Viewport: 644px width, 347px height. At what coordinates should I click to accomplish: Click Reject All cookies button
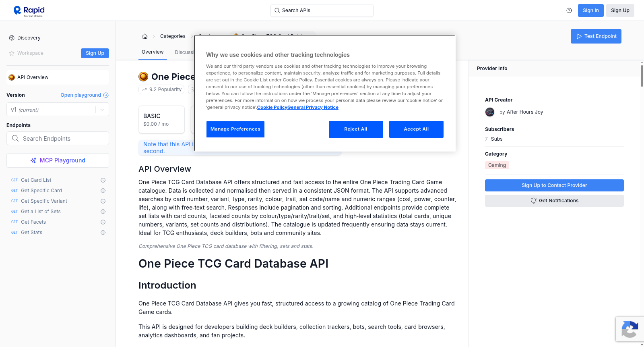click(356, 129)
